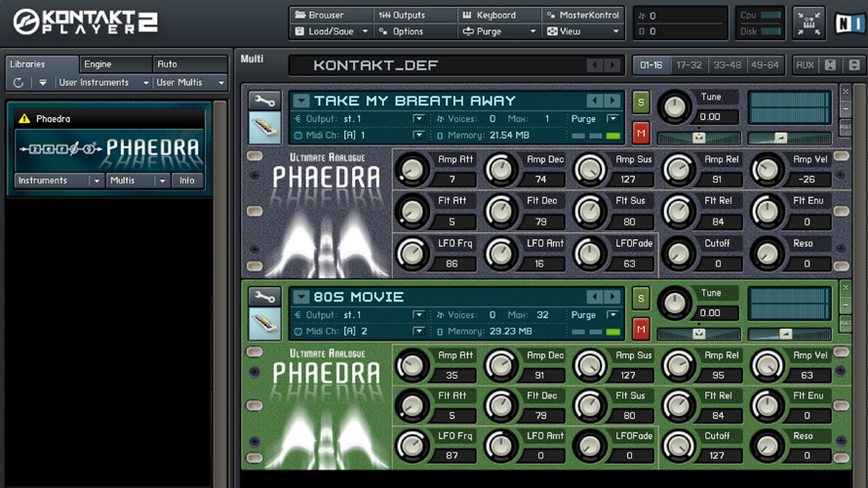Toggle the Outputs section

[x=415, y=15]
